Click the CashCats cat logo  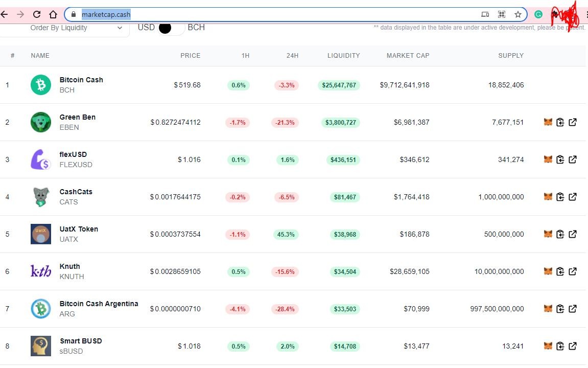point(40,197)
